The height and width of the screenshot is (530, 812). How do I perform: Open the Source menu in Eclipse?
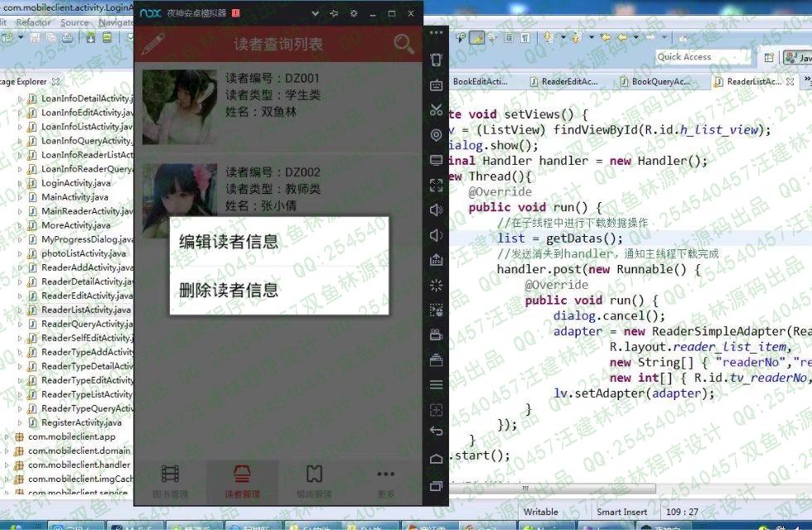coord(75,22)
